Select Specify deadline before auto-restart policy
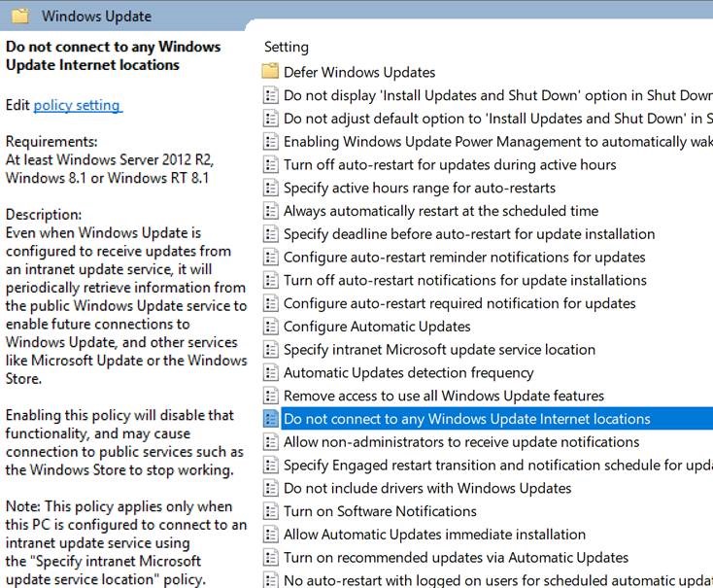Screen dimensions: 713x588 click(469, 234)
